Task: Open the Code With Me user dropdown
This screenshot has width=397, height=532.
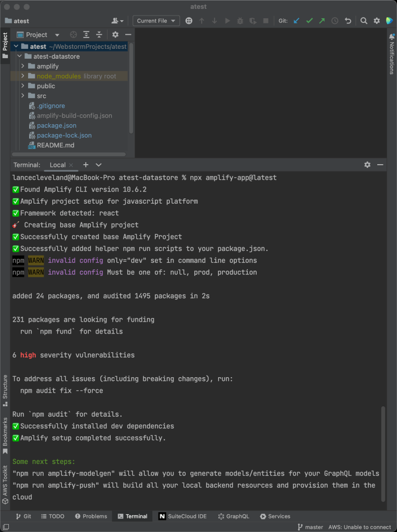Action: (x=117, y=21)
